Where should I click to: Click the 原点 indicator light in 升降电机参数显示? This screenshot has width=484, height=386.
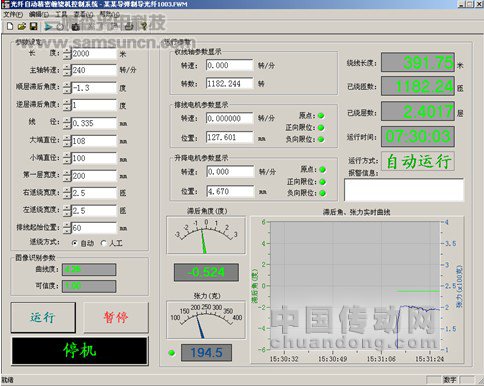[x=322, y=169]
